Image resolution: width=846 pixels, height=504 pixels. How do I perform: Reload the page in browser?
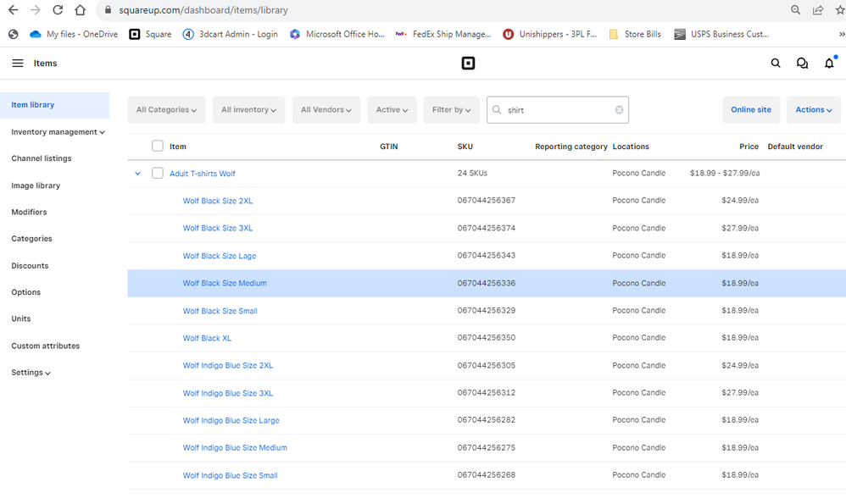(58, 10)
